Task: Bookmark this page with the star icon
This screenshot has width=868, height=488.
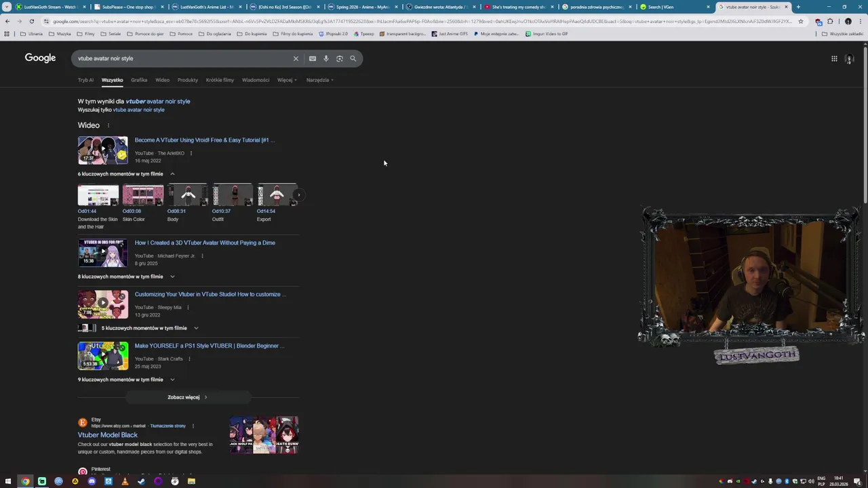Action: pos(801,21)
